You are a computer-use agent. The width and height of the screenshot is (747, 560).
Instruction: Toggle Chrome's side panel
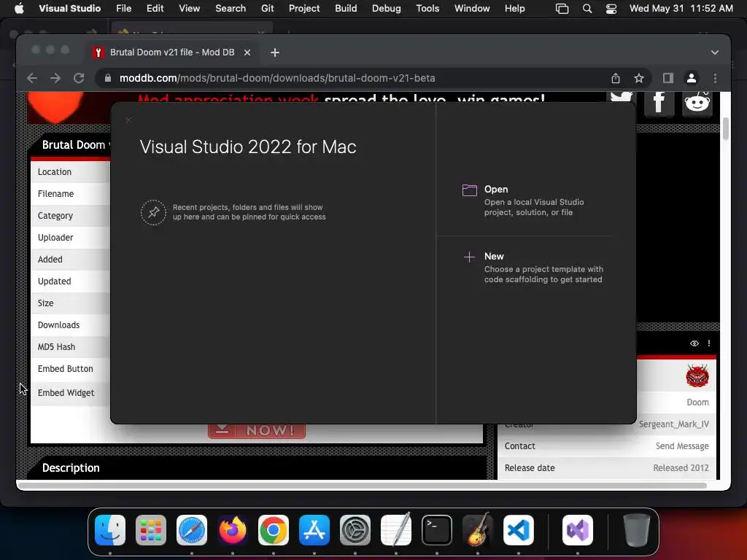(x=668, y=78)
